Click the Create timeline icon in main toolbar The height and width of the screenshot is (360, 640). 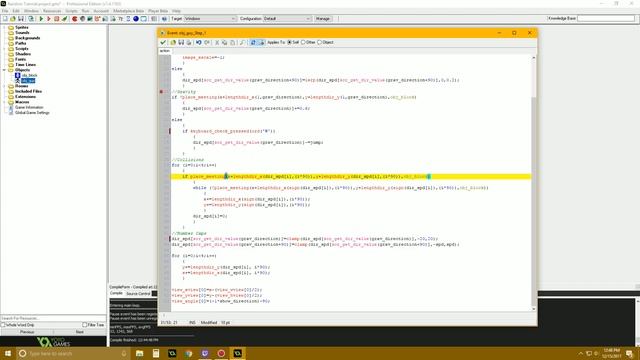pyautogui.click(x=129, y=19)
